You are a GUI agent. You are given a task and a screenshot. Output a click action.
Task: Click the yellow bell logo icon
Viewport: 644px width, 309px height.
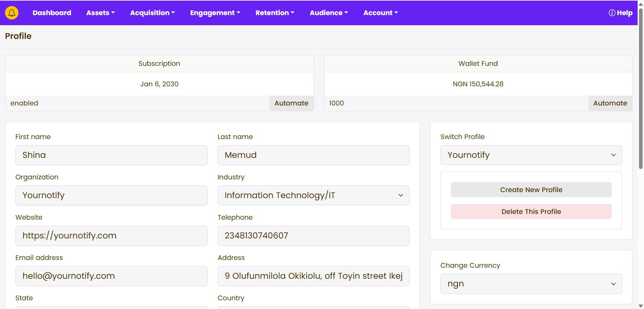coord(12,13)
